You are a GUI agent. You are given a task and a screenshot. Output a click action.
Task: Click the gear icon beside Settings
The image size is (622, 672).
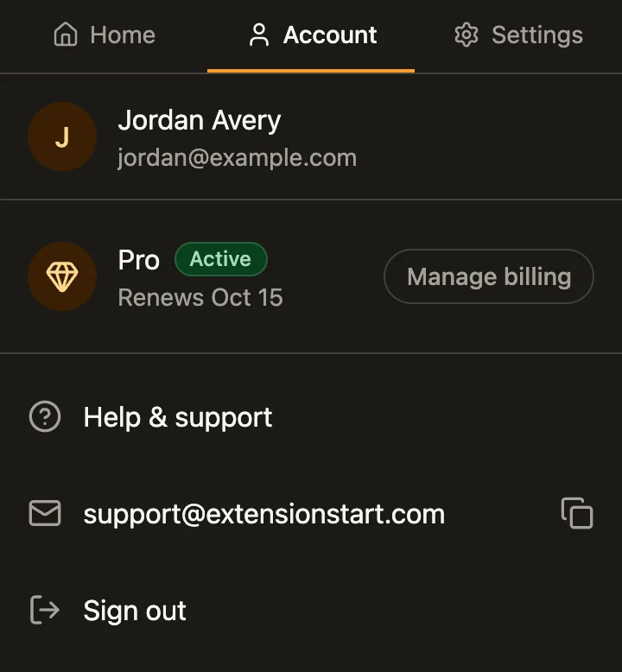tap(466, 35)
